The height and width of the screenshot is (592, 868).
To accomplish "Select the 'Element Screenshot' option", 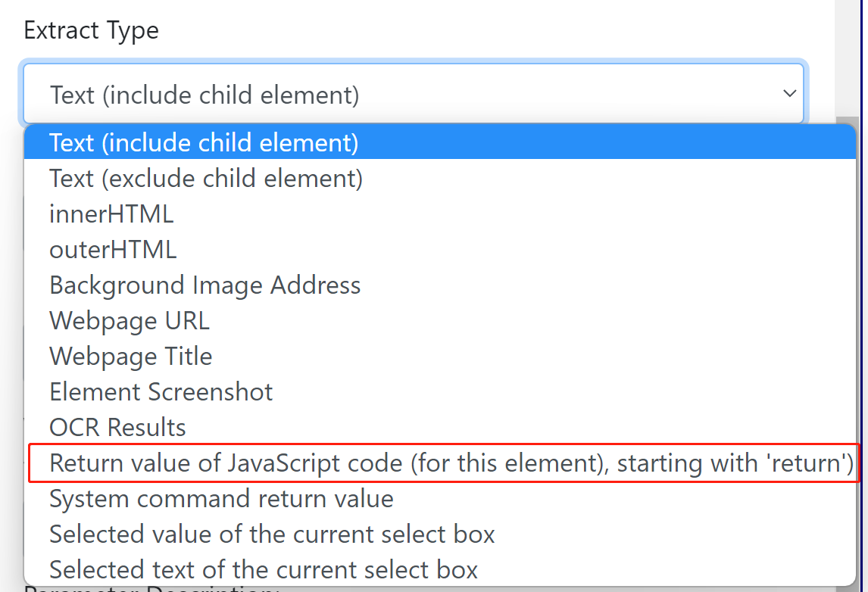I will point(161,391).
